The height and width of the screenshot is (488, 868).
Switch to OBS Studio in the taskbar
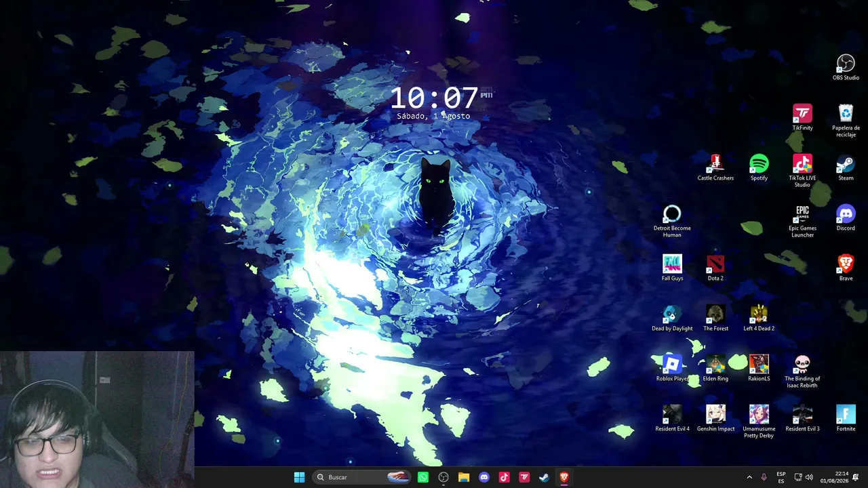pos(443,477)
